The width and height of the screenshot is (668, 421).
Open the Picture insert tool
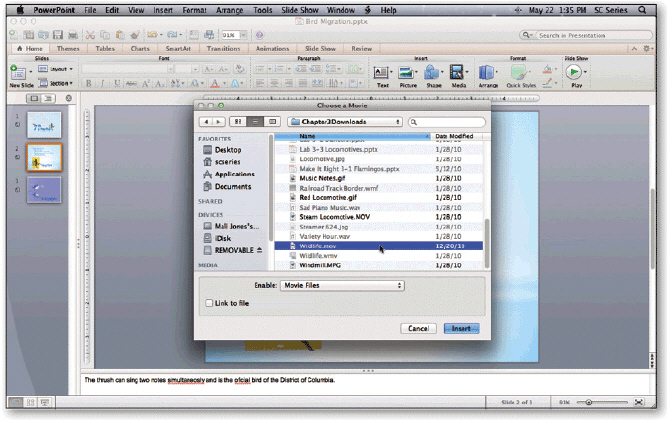(x=406, y=72)
